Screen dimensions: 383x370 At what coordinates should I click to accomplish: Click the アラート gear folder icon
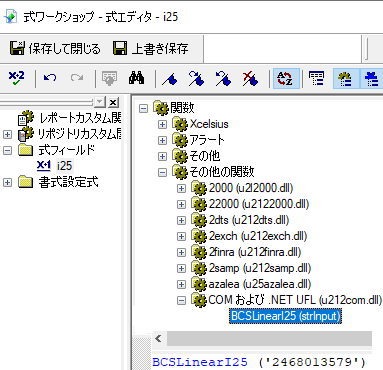[x=180, y=140]
